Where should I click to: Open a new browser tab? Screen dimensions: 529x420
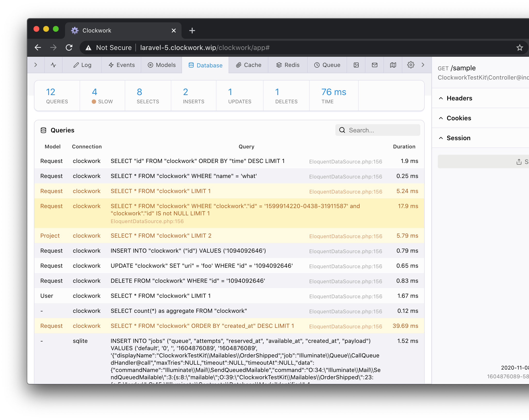point(192,30)
